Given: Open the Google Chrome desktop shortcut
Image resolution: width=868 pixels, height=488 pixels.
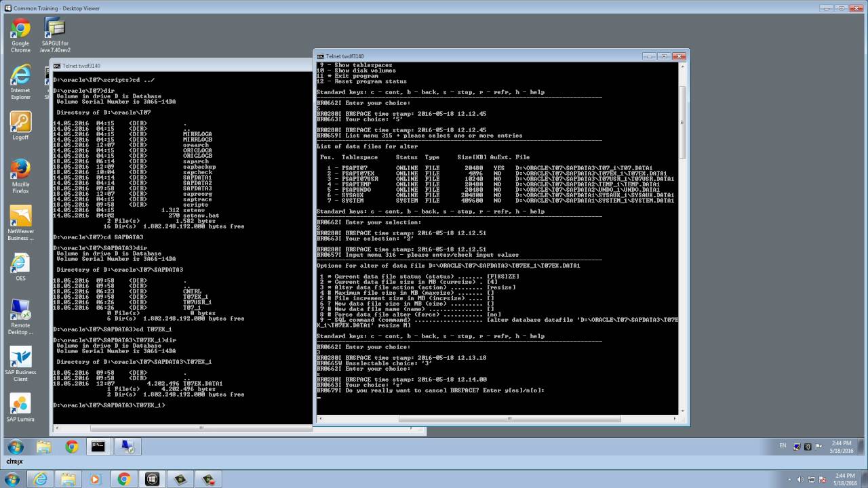Looking at the screenshot, I should click(x=20, y=35).
